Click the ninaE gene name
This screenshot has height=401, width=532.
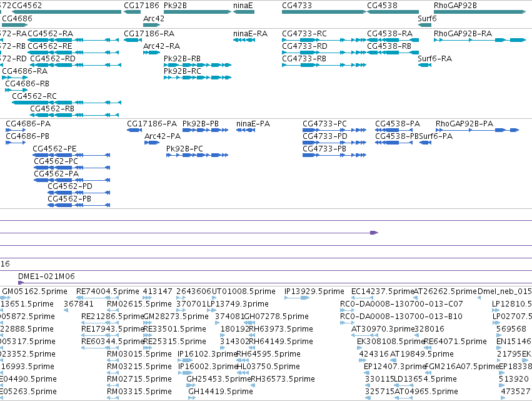point(243,6)
